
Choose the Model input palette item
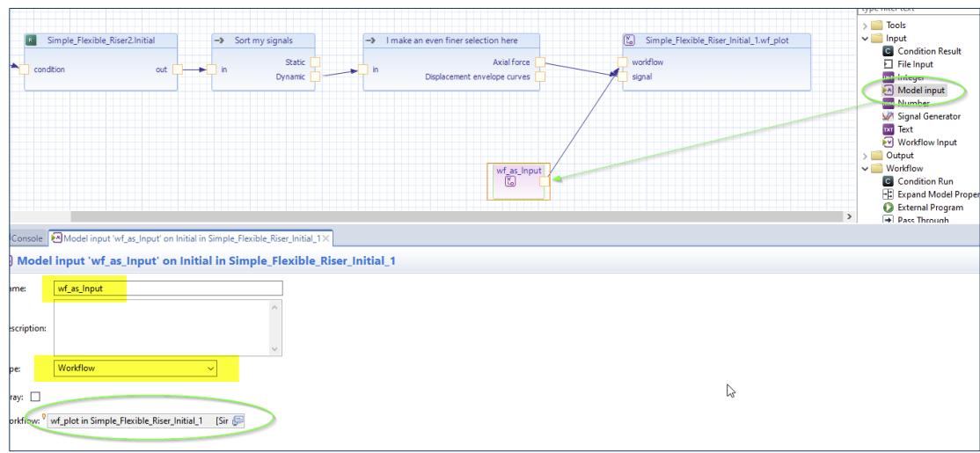click(920, 91)
